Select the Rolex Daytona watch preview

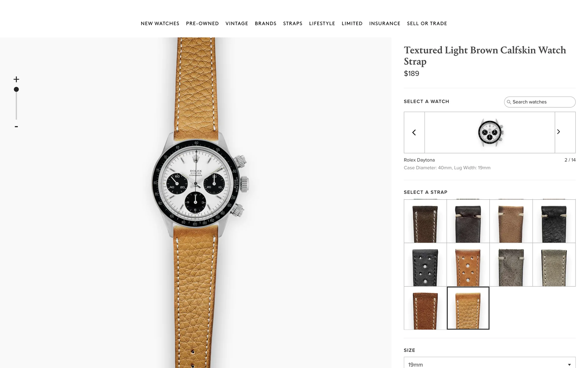(x=490, y=132)
